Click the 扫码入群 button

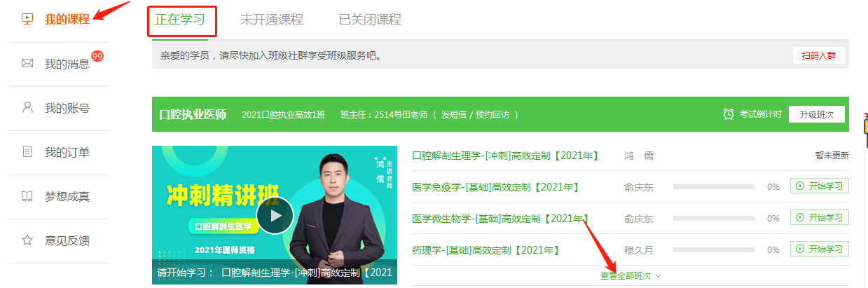[819, 55]
